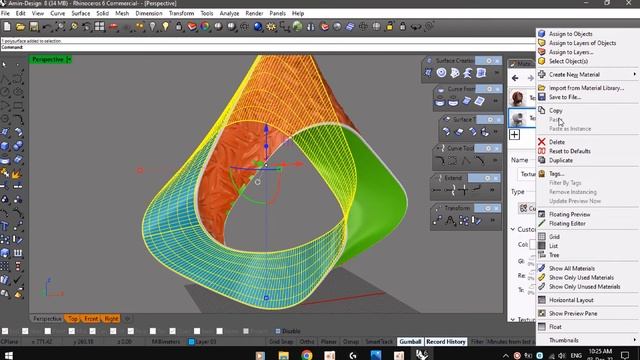Click the Save disk icon in the toolbar
Image resolution: width=640 pixels, height=360 pixels.
[x=33, y=27]
